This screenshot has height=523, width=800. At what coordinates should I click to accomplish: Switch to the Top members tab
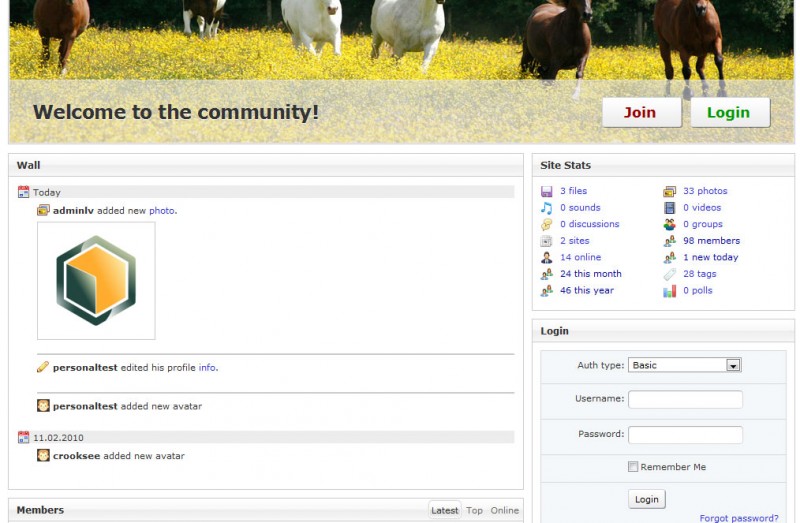pos(474,510)
